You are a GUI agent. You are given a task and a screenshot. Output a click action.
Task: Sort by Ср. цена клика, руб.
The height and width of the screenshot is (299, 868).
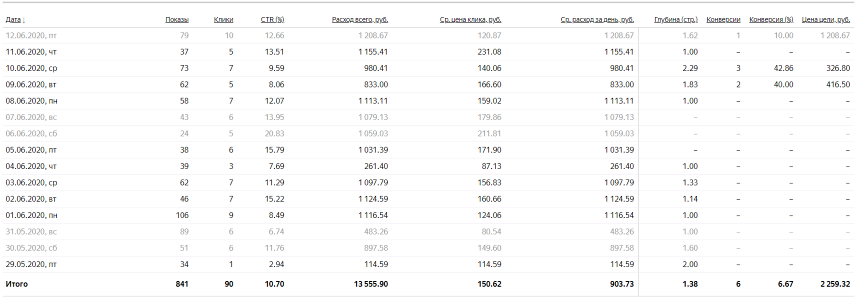[470, 20]
